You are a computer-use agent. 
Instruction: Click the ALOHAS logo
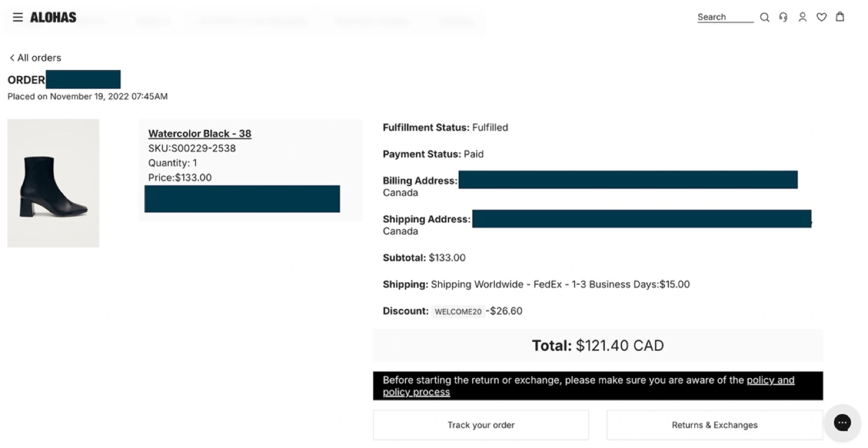[53, 17]
